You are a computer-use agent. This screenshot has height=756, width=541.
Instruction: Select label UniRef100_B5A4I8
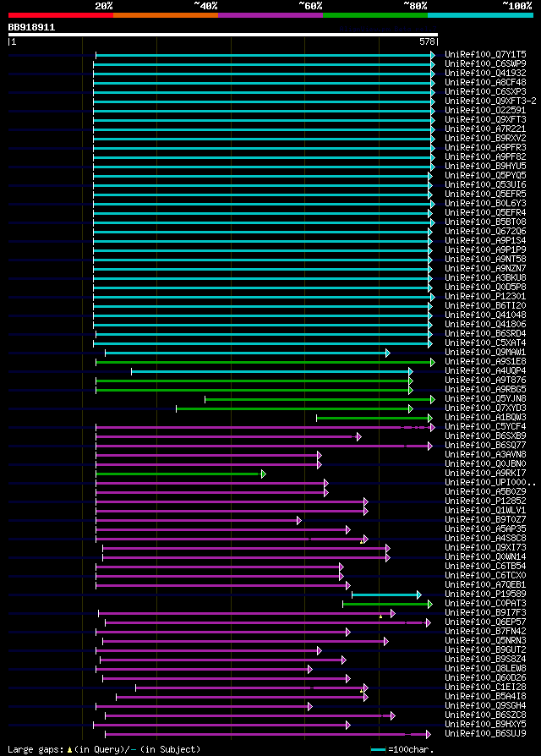tap(485, 697)
